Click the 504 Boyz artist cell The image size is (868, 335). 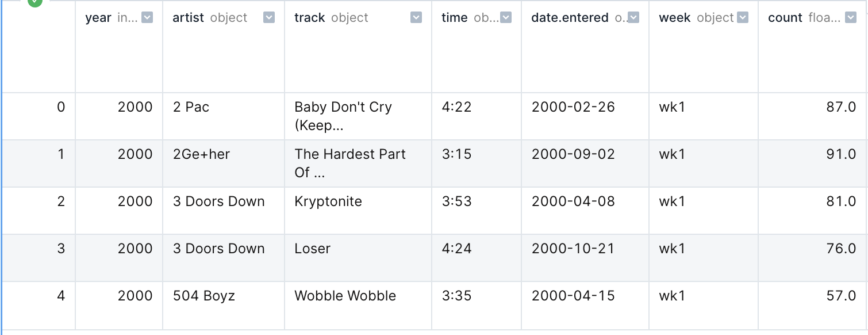204,296
